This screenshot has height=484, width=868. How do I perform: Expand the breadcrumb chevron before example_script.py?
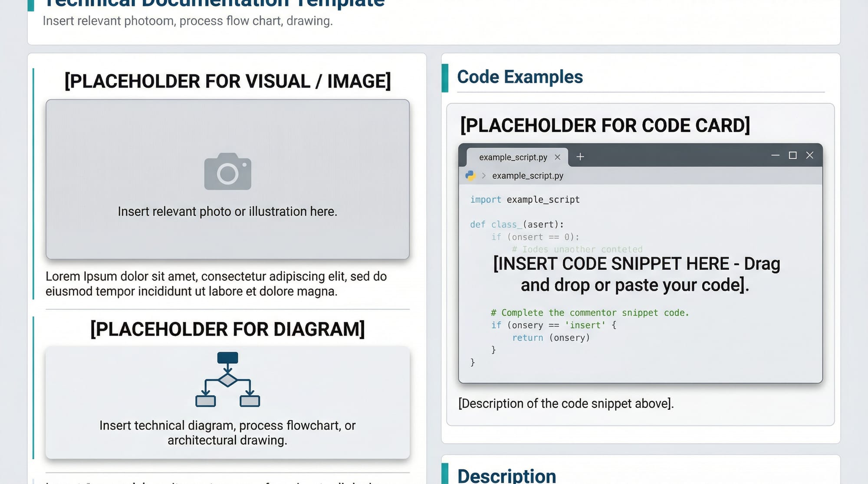pos(483,176)
